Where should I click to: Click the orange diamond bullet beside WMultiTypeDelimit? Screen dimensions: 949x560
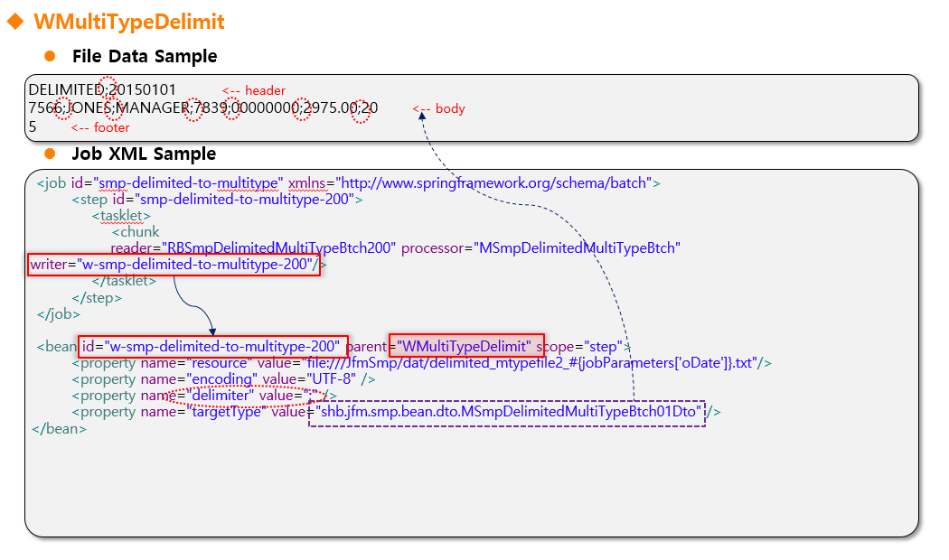coord(15,22)
